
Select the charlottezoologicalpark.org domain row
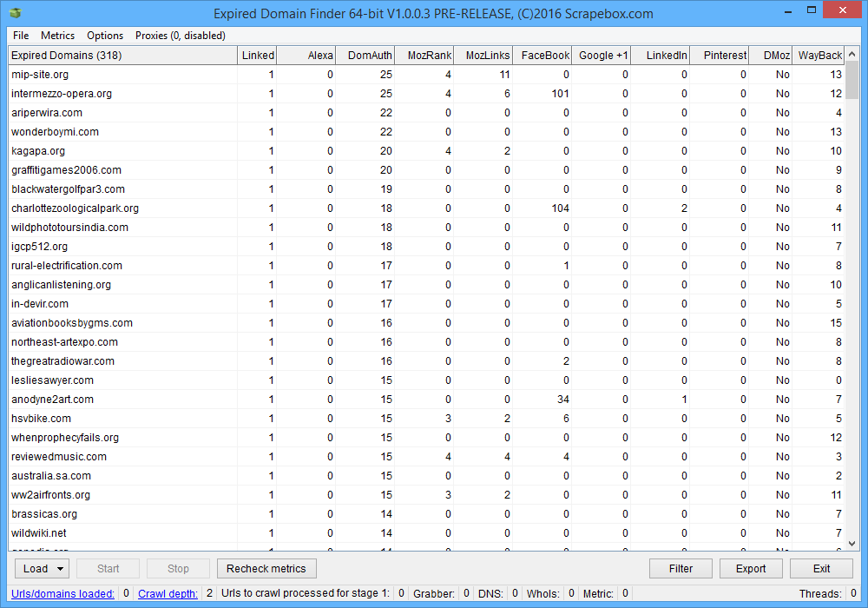click(75, 208)
